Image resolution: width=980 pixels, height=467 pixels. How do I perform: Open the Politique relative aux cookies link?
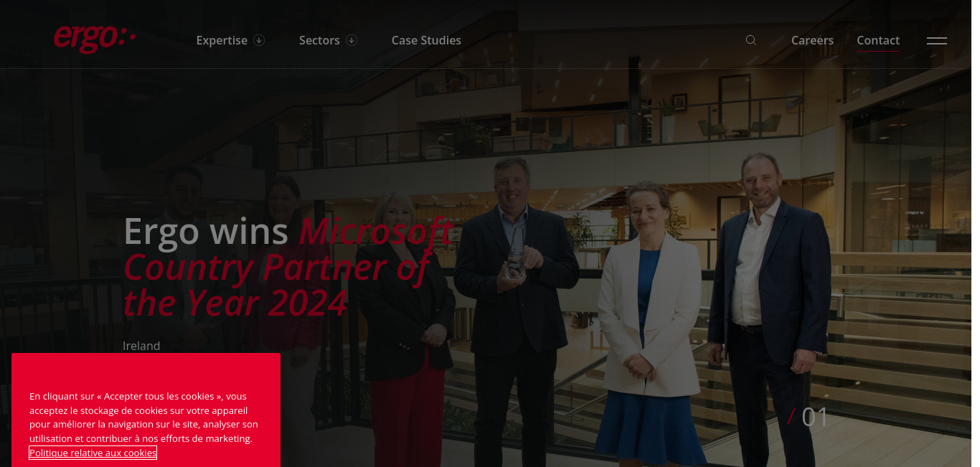93,453
